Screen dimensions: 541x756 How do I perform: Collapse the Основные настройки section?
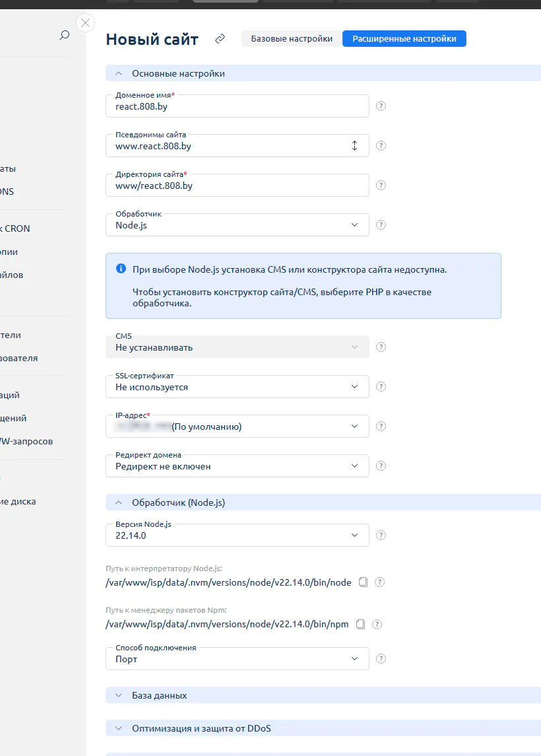pyautogui.click(x=119, y=73)
